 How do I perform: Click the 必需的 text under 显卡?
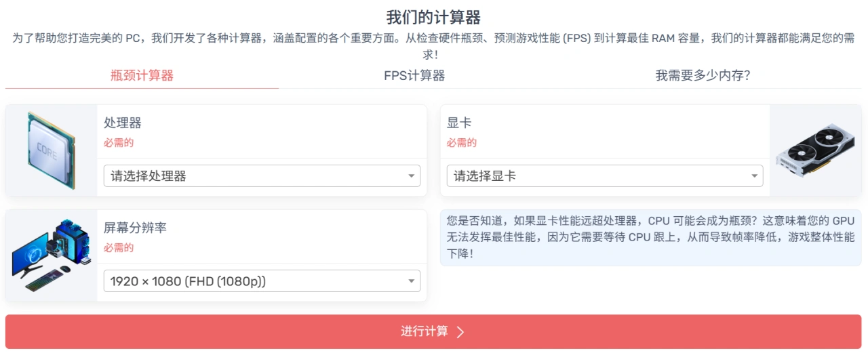click(462, 143)
